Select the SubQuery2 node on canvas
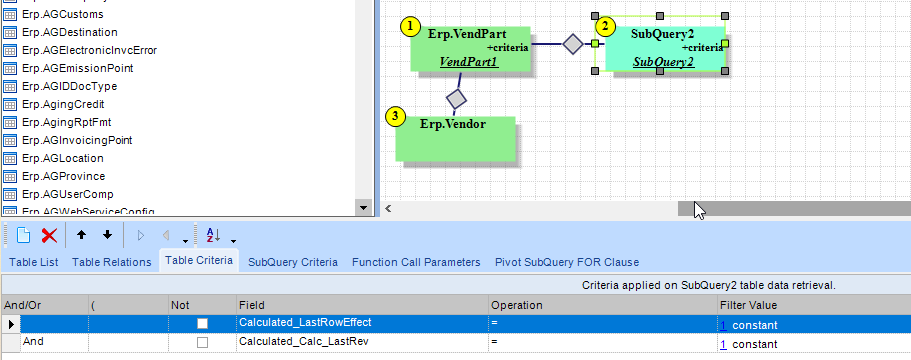 665,49
